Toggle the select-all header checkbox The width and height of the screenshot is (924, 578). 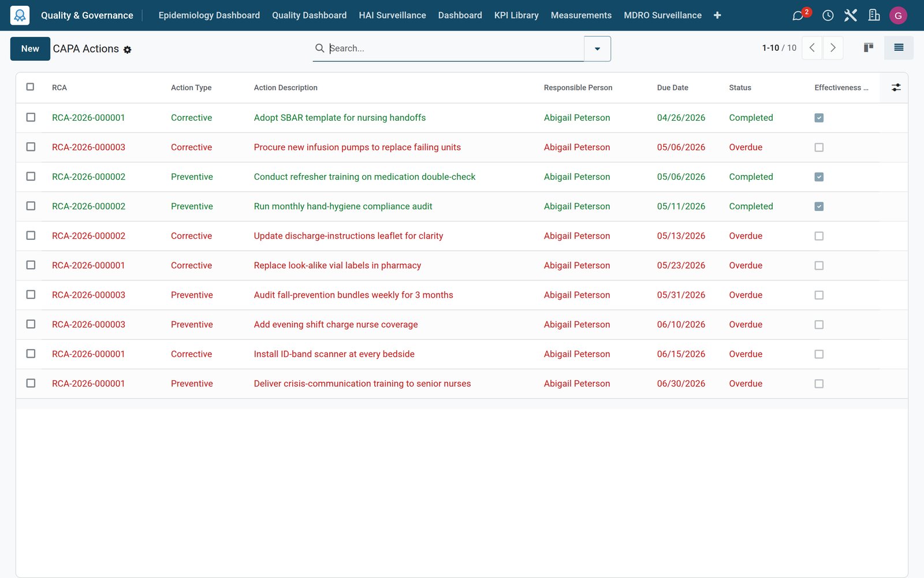pos(31,87)
